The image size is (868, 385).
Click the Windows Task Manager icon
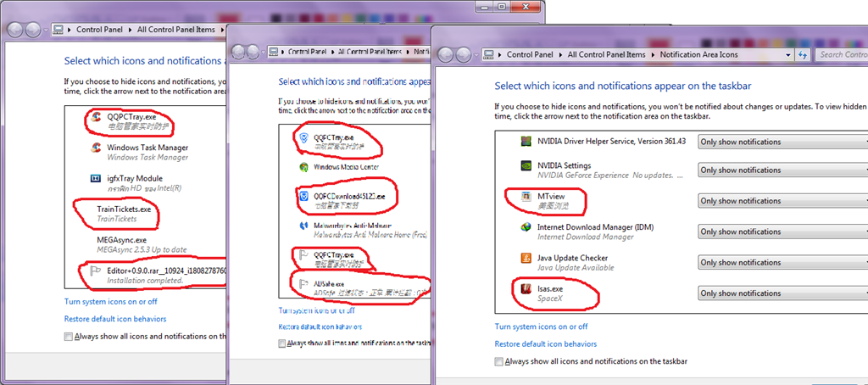[96, 148]
